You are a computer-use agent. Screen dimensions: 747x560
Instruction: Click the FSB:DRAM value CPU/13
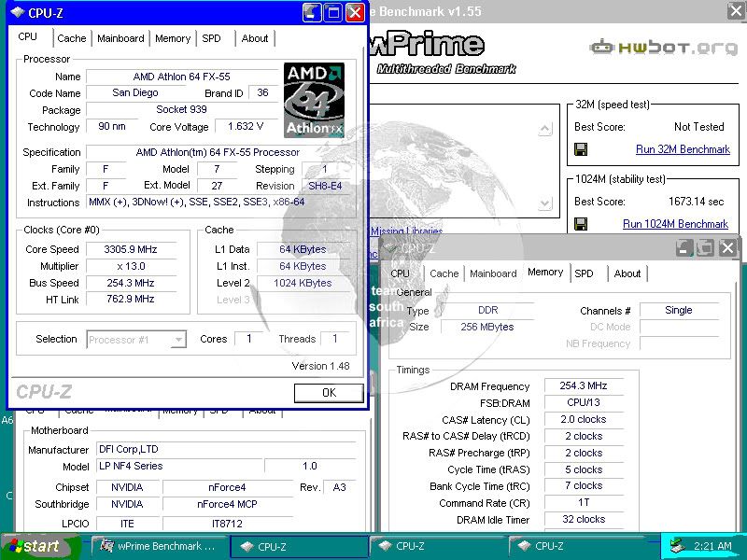point(584,402)
